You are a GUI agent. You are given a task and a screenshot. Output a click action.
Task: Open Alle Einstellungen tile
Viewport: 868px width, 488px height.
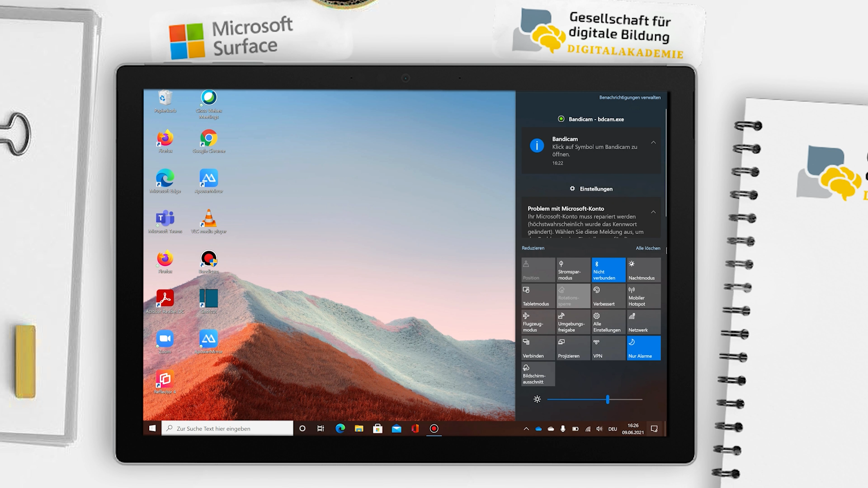click(609, 322)
